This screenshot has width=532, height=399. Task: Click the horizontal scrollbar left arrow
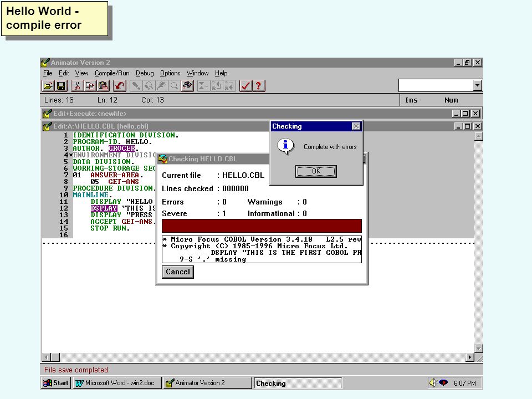(x=47, y=357)
